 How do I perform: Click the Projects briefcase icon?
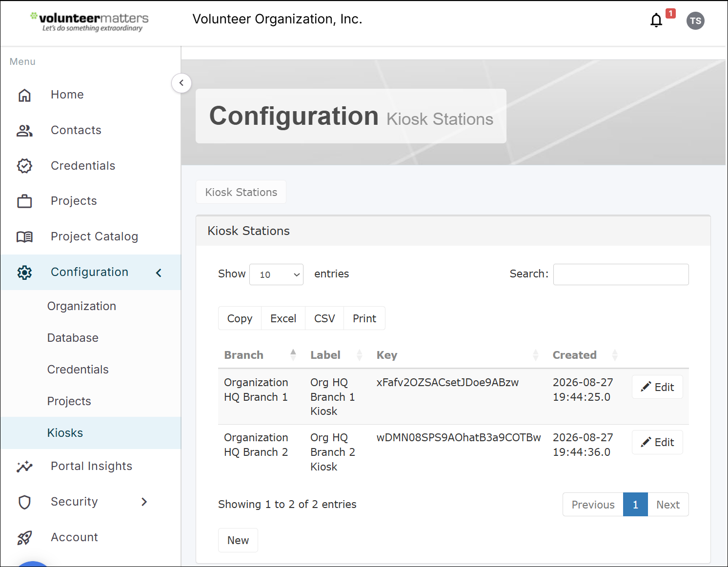tap(24, 201)
